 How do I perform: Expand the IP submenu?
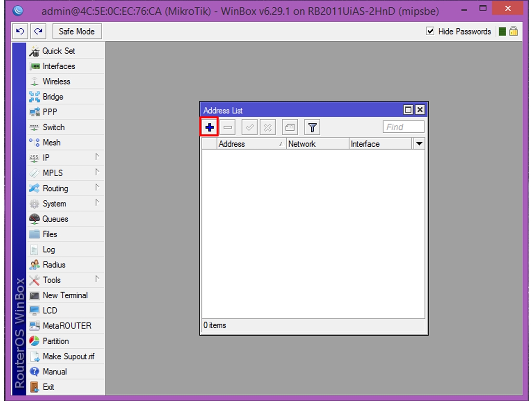[65, 158]
